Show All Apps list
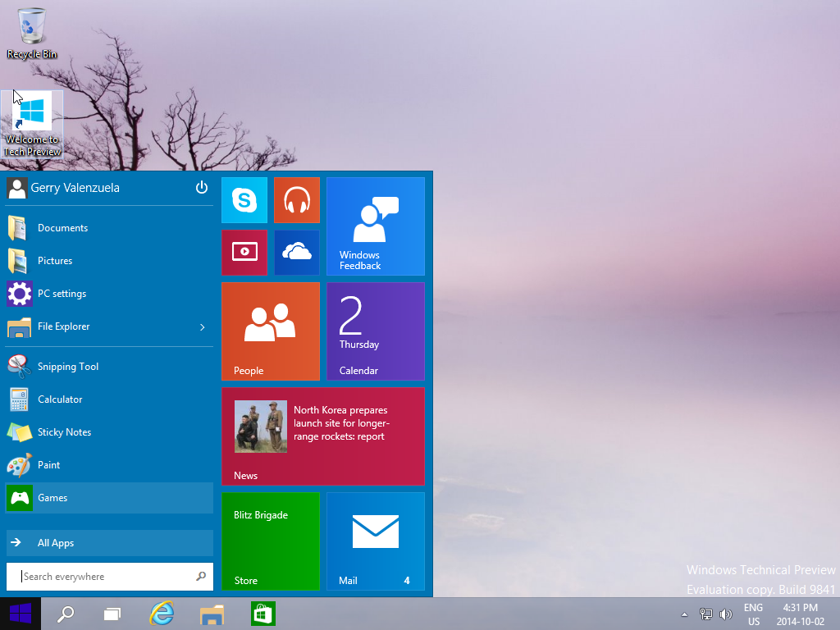The width and height of the screenshot is (840, 630). coord(109,543)
